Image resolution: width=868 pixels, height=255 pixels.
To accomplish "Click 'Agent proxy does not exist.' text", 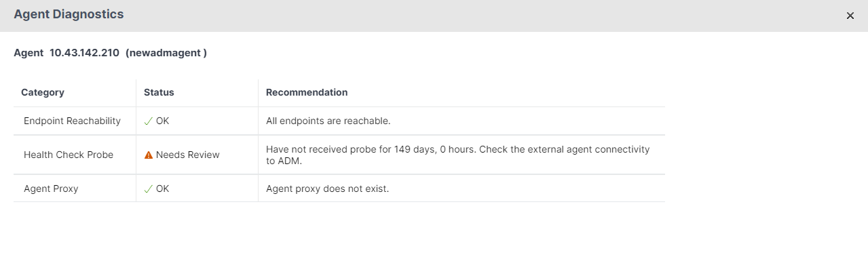I will tap(328, 189).
